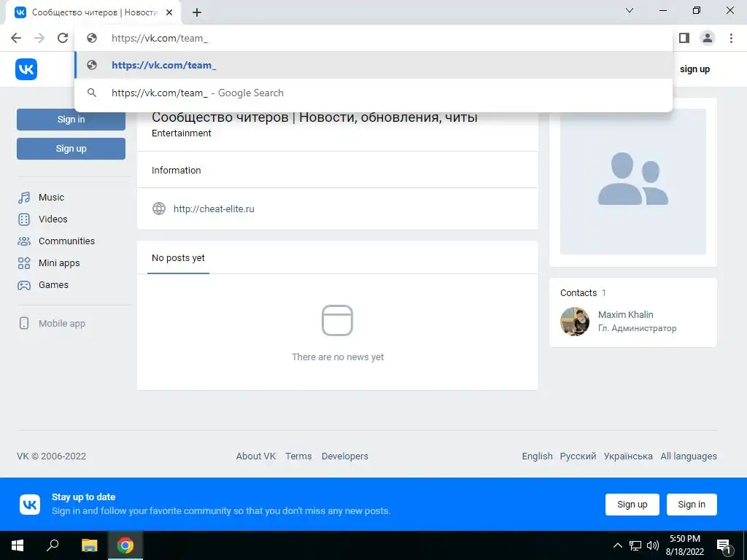Click the network tray icon
Screen dimensions: 747x560
tap(635, 545)
